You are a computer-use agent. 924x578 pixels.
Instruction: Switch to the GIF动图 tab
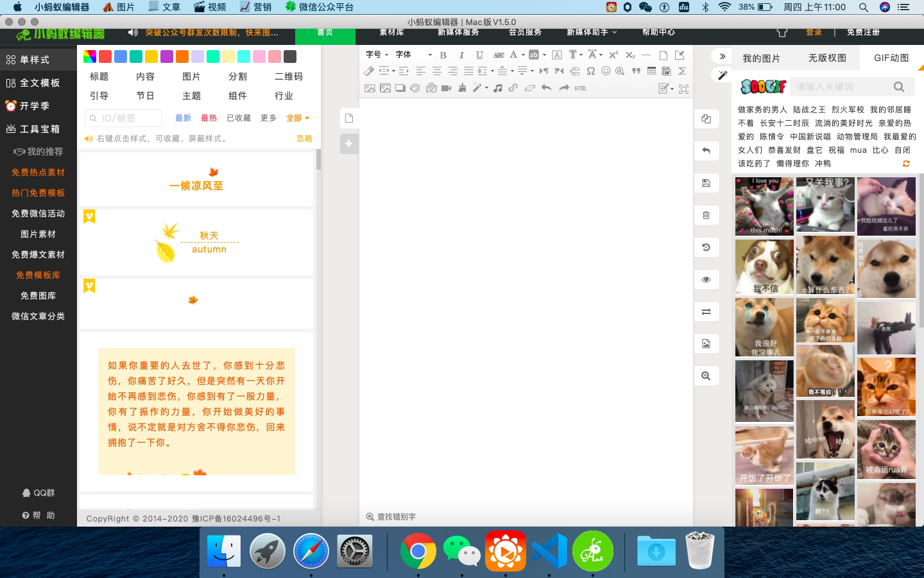pyautogui.click(x=891, y=58)
